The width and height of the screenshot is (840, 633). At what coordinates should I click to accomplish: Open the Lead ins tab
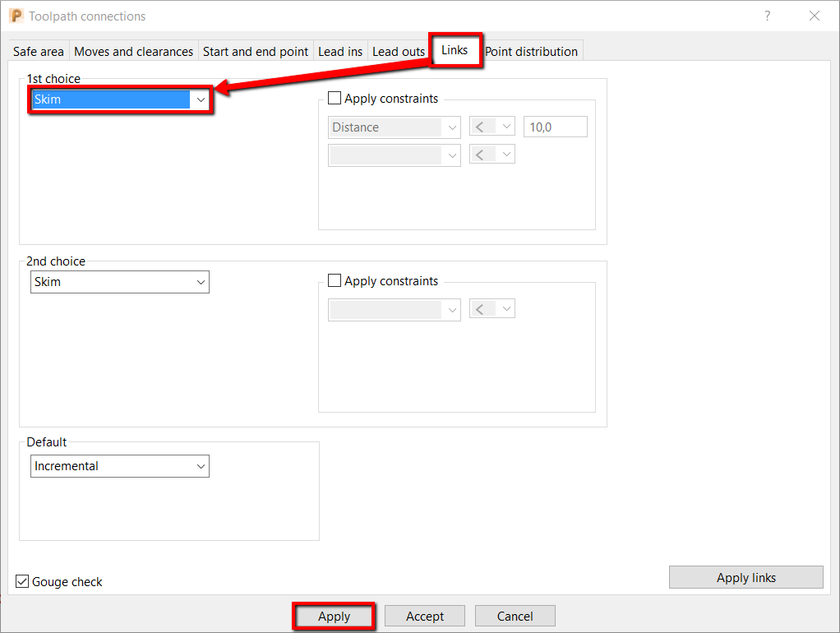(x=340, y=51)
